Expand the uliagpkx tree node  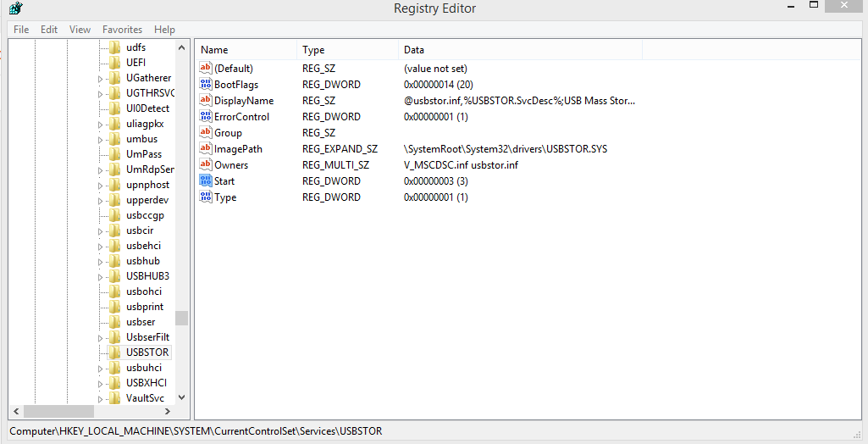pos(100,125)
